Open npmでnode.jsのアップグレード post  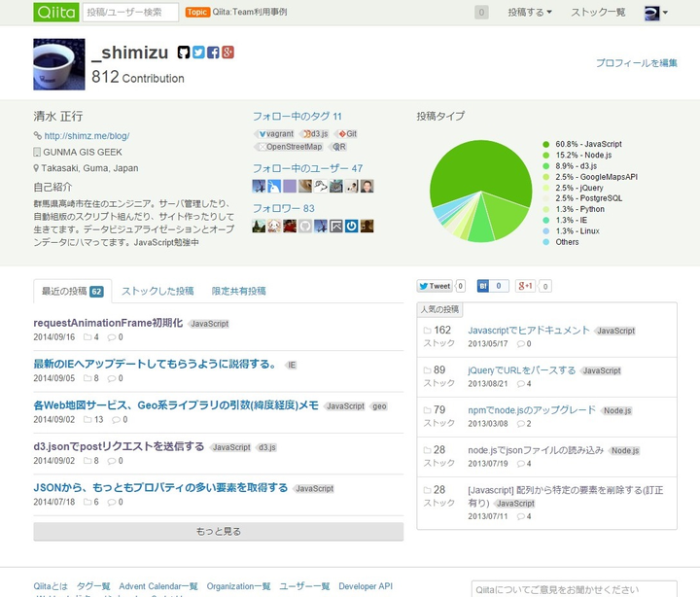coord(532,410)
